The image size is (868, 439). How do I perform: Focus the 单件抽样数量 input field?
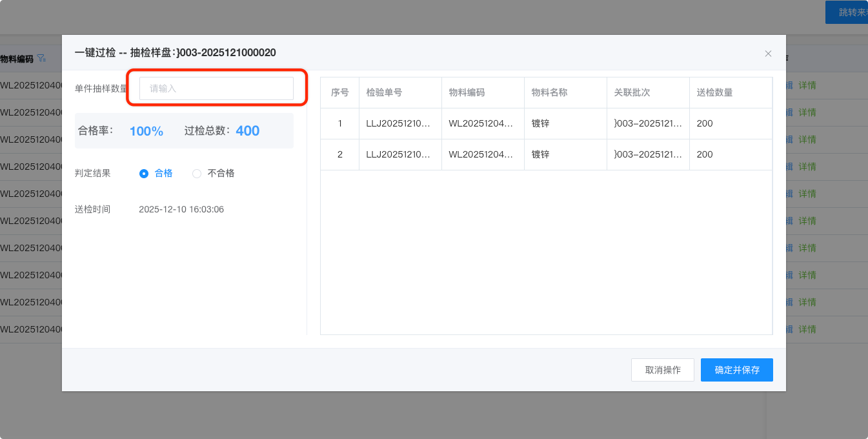click(x=216, y=88)
